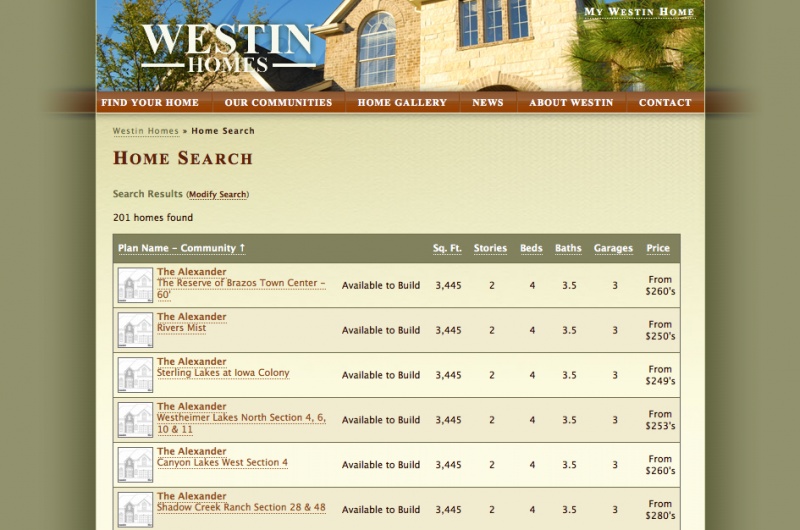The width and height of the screenshot is (800, 530).
Task: Open The Alexander plan in Rivers Mist row
Action: click(x=191, y=317)
